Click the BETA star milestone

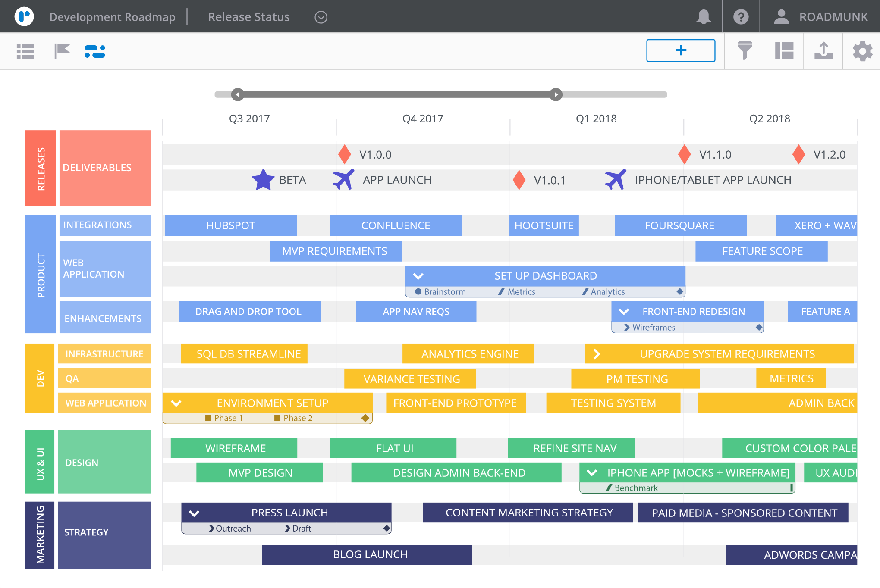click(x=263, y=180)
